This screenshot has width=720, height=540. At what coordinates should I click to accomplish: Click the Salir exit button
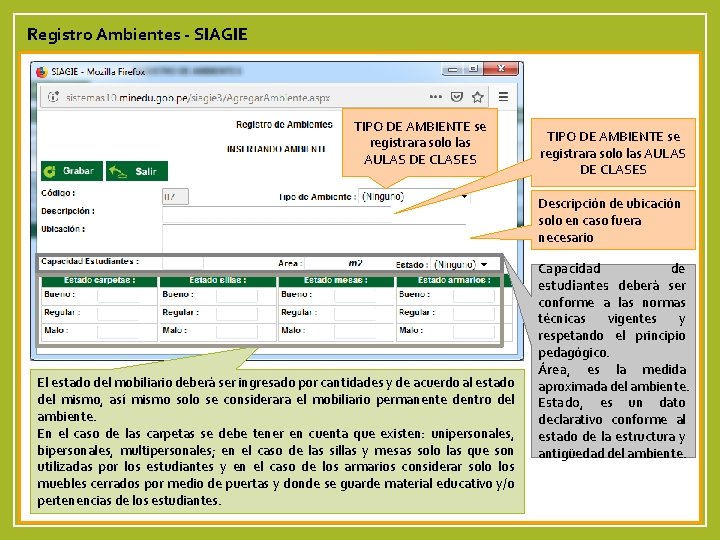coord(137,171)
